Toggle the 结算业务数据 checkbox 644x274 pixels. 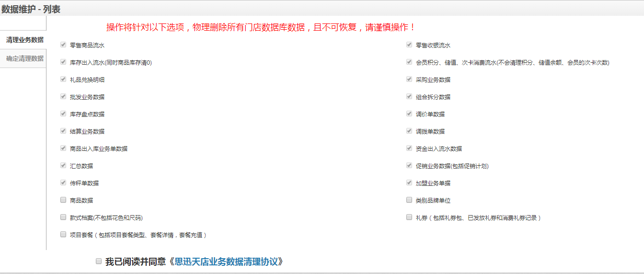tap(63, 131)
